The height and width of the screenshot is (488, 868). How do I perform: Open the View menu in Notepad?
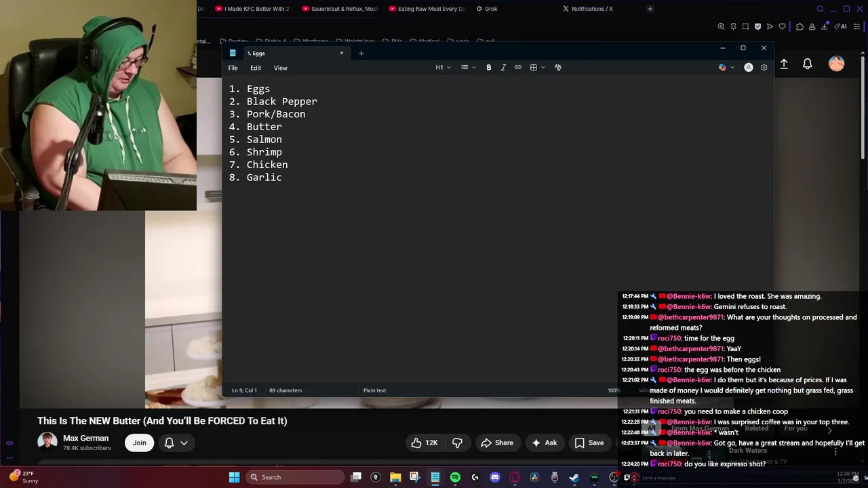(x=281, y=68)
